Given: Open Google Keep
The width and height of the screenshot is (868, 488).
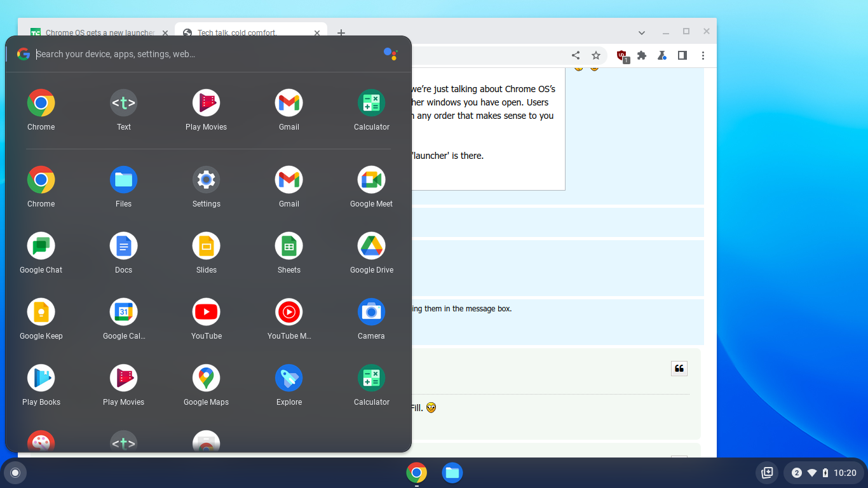Looking at the screenshot, I should [41, 319].
